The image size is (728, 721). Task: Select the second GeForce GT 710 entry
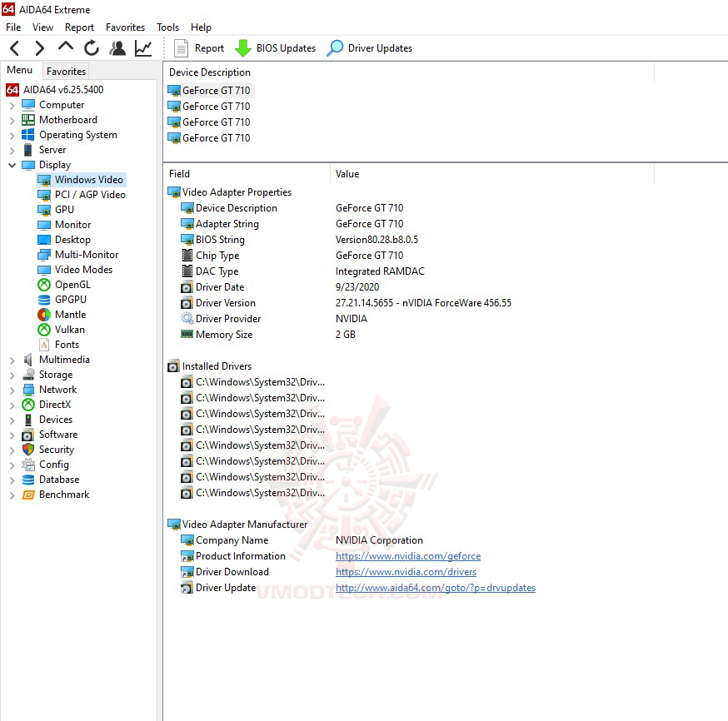tap(215, 106)
